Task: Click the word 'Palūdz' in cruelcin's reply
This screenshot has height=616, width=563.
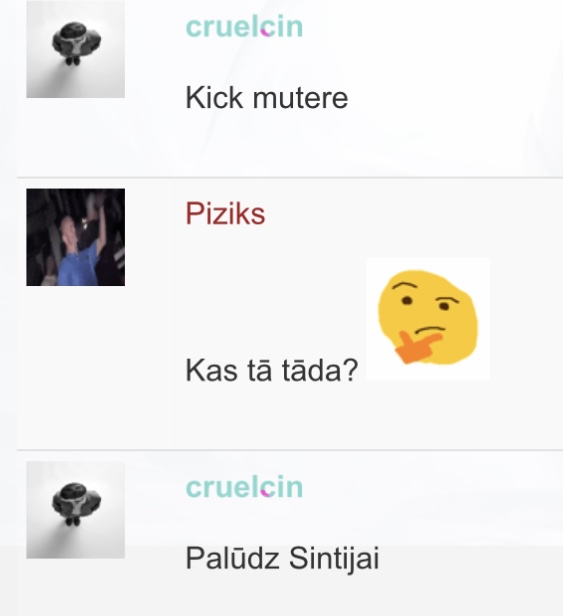Action: point(232,558)
